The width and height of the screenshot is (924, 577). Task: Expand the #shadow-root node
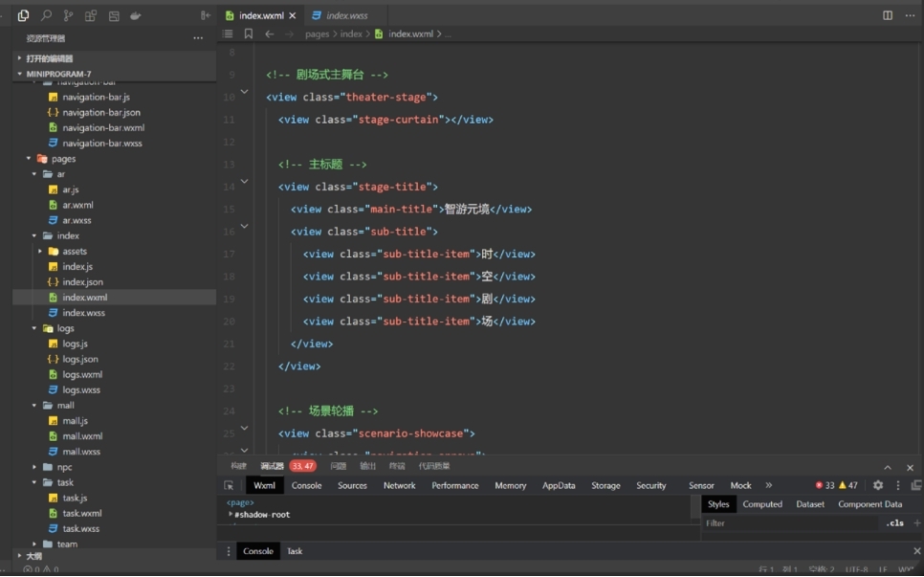tap(231, 515)
